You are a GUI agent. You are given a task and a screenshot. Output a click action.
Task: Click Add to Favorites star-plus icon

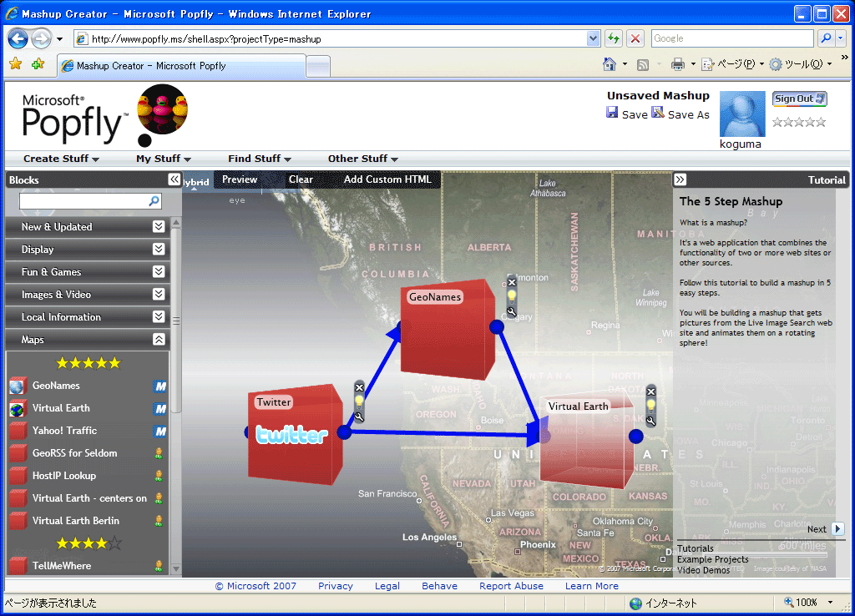[x=38, y=64]
